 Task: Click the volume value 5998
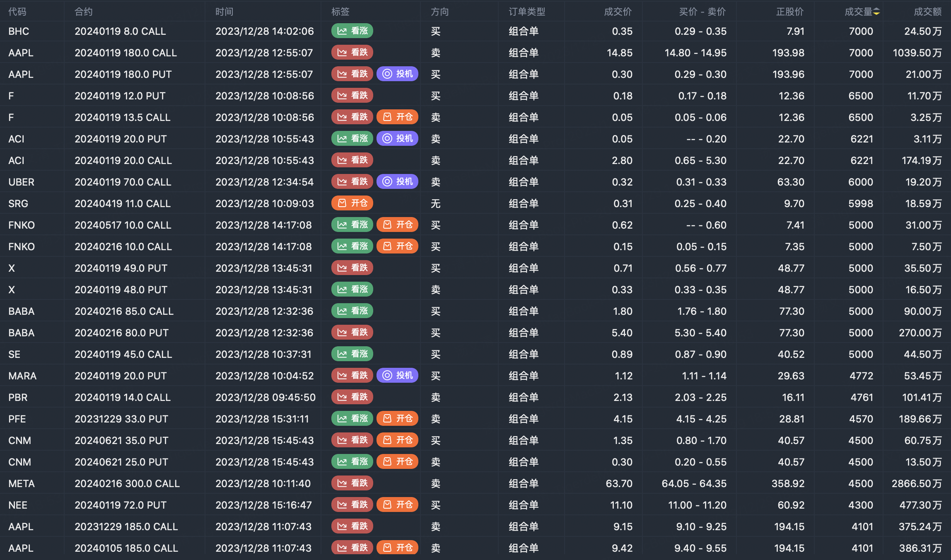[x=861, y=203]
